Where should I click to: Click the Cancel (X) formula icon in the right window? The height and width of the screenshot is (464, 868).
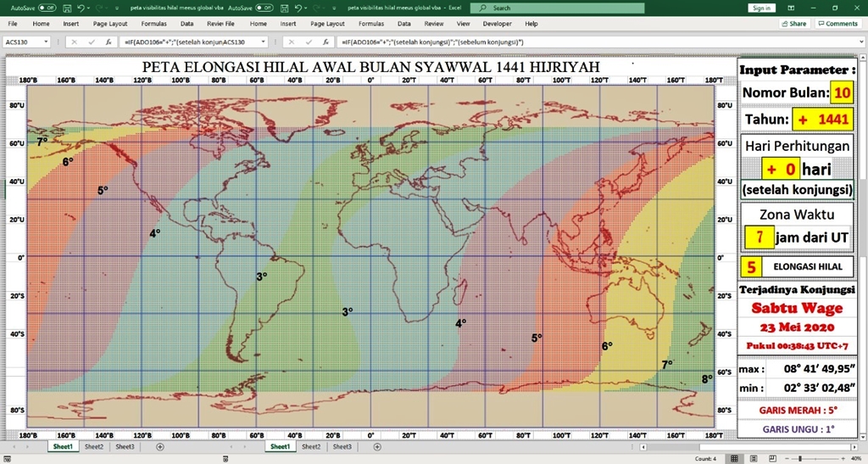pos(292,42)
